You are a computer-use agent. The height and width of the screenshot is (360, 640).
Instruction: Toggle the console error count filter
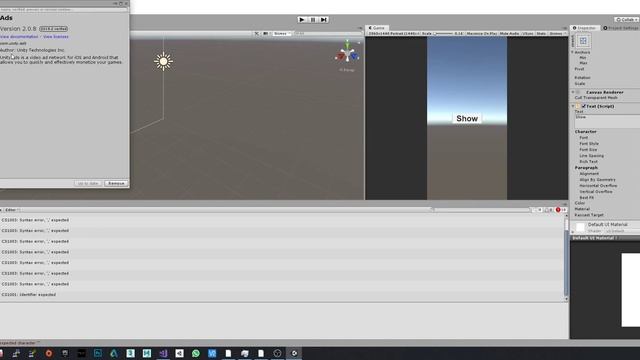561,210
